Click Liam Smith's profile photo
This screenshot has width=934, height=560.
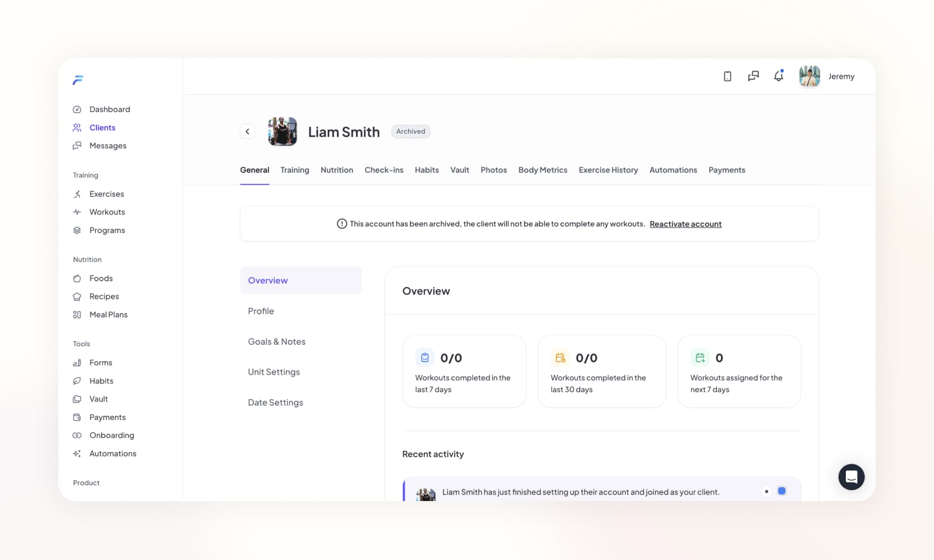point(283,132)
